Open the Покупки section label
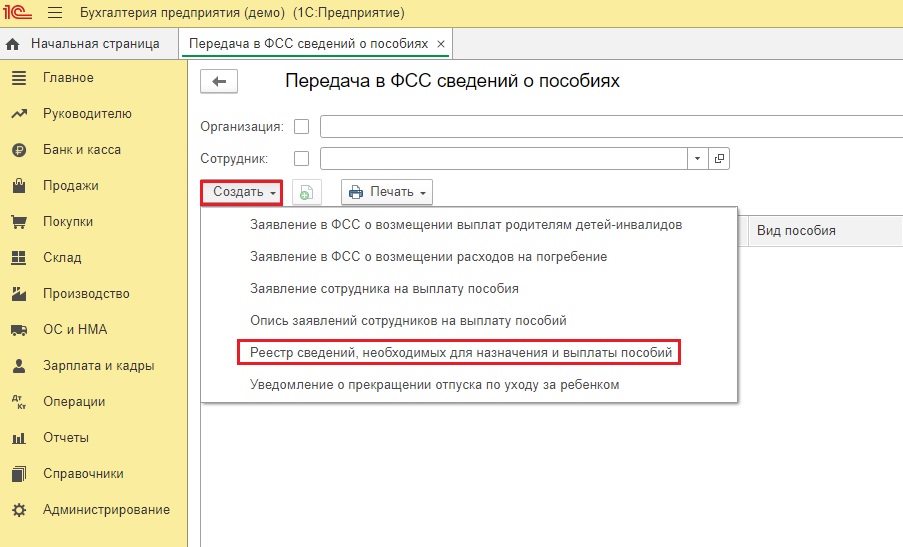Screen dimensions: 903x547 [67, 222]
